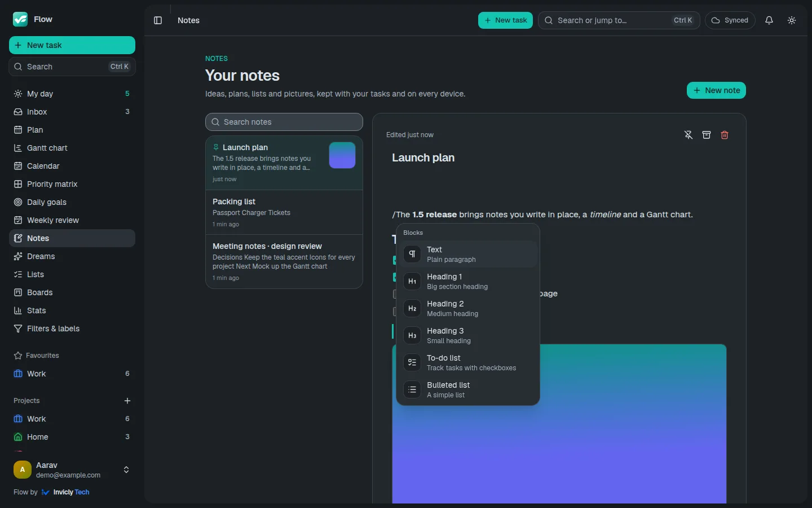This screenshot has width=812, height=508.
Task: Insert a Heading 1 block
Action: point(468,281)
